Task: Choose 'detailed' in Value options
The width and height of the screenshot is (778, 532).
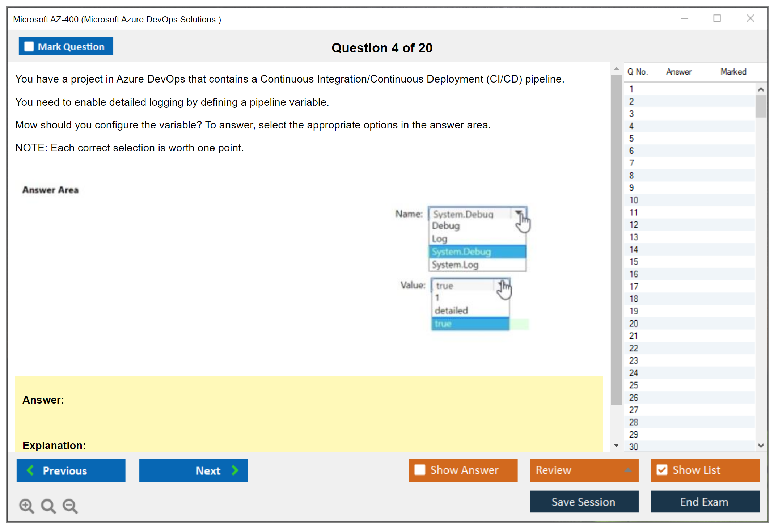Action: point(451,310)
